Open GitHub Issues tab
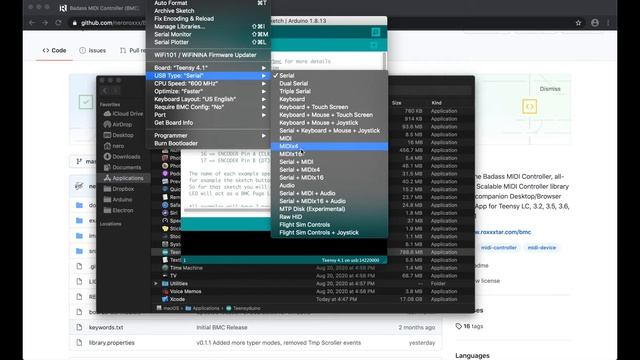 click(93, 50)
